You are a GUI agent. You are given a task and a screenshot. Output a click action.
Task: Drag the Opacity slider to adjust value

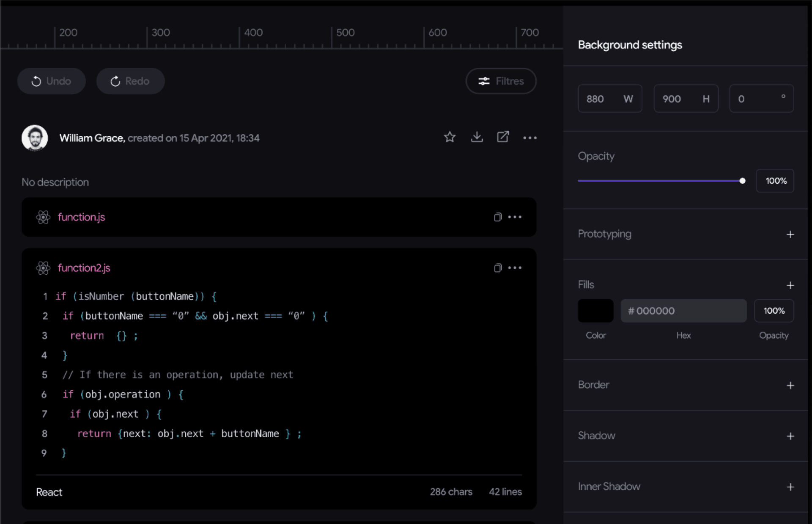coord(743,181)
